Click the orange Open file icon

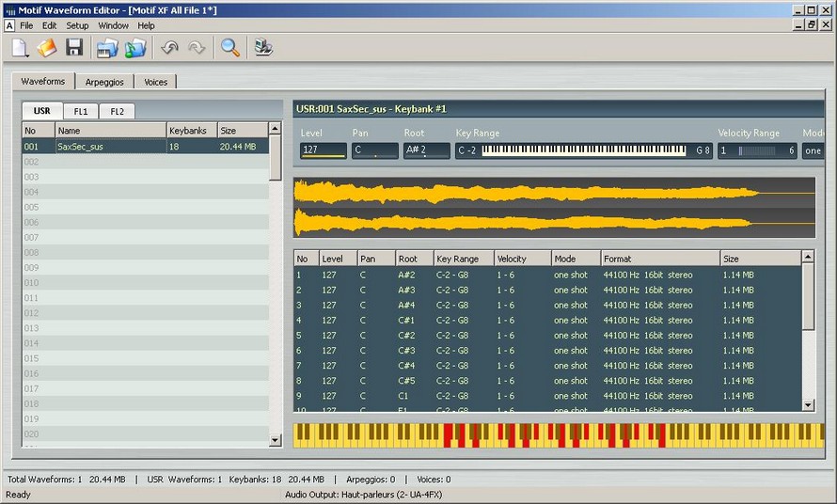coord(47,47)
